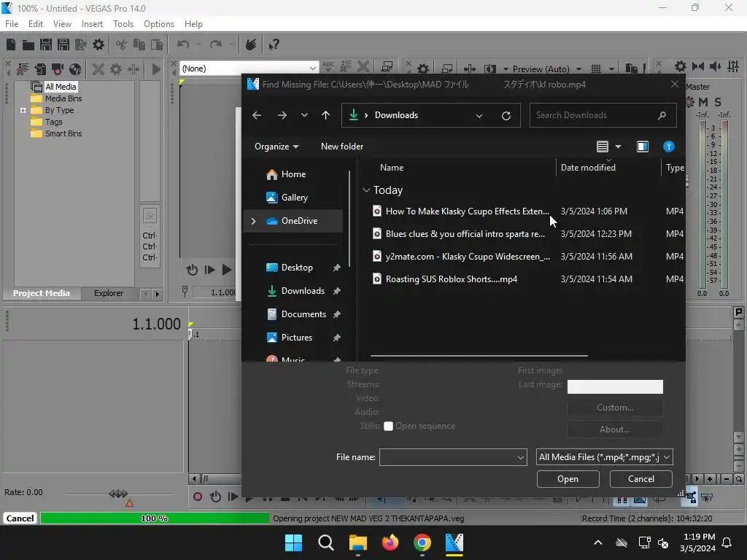Click the Capture Video camera icon
Viewport: 747px width, 560px height.
tap(58, 69)
